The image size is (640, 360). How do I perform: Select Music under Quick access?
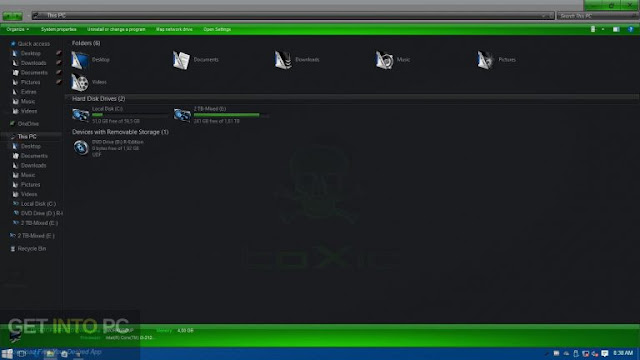click(x=27, y=101)
